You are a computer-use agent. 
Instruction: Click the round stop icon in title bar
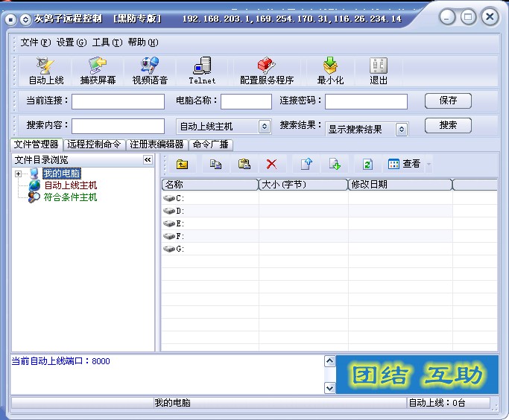[10, 20]
